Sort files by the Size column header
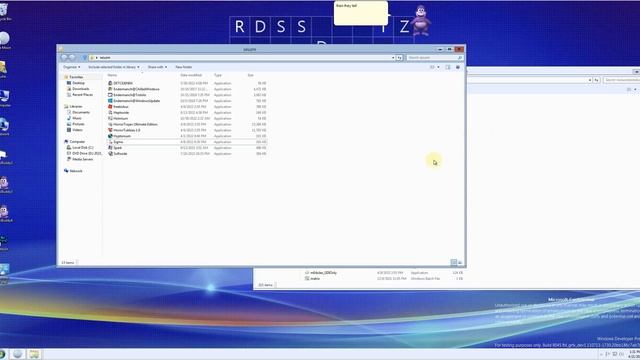 pos(250,75)
